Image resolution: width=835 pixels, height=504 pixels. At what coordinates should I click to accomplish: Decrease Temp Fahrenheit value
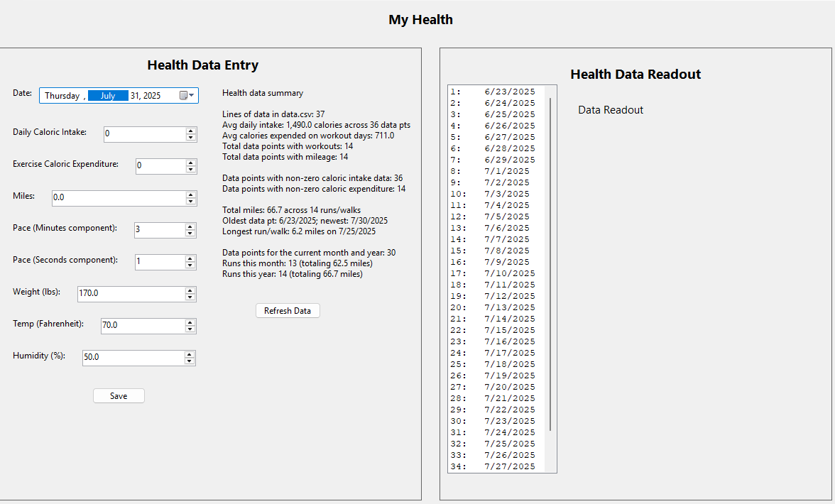tap(190, 329)
